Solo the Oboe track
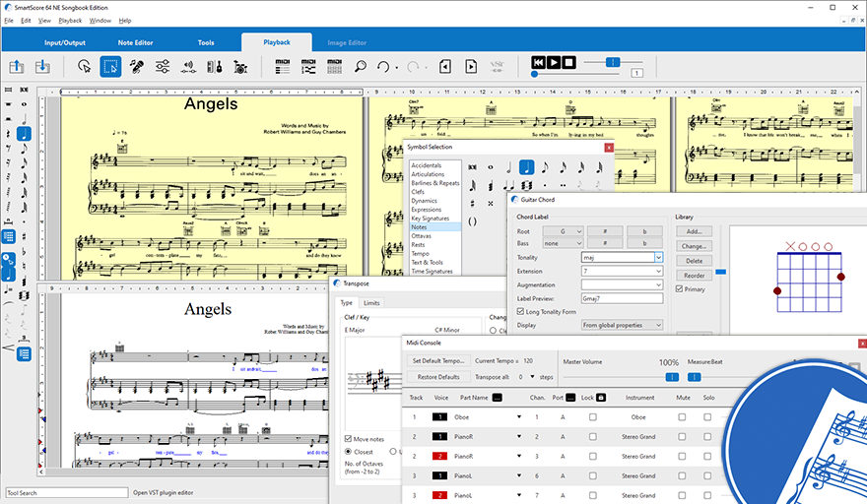This screenshot has height=504, width=867. [x=707, y=417]
